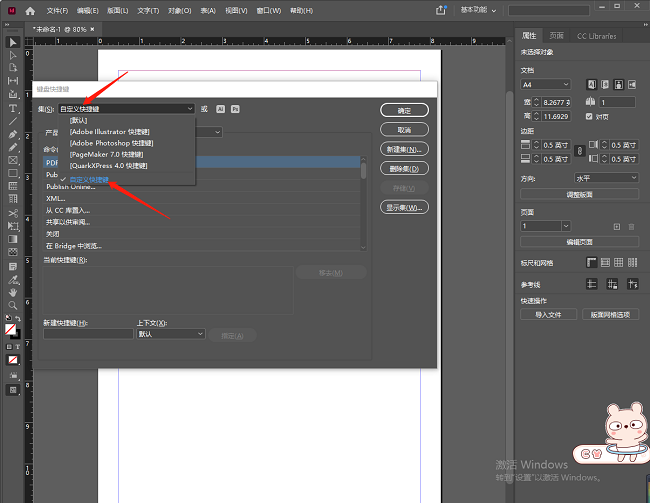Image resolution: width=650 pixels, height=503 pixels.
Task: Switch to the CC Libraries tab
Action: coord(596,35)
